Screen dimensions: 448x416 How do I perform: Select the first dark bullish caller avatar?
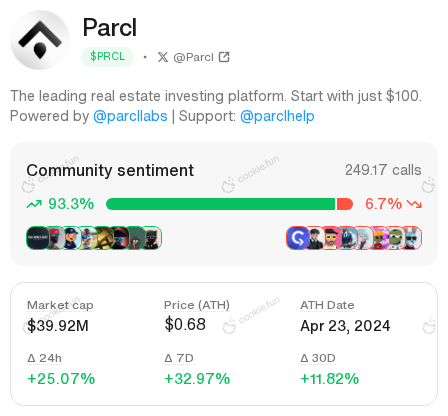click(x=37, y=238)
